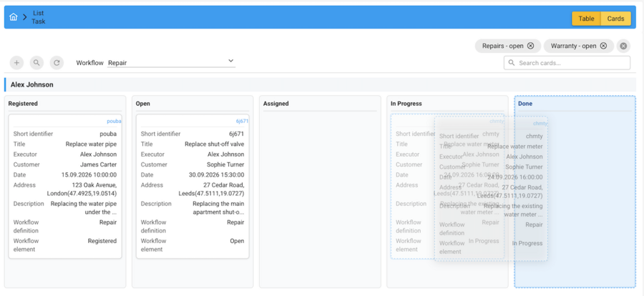Switch to Table view
Image resolution: width=644 pixels, height=296 pixels.
pos(586,19)
